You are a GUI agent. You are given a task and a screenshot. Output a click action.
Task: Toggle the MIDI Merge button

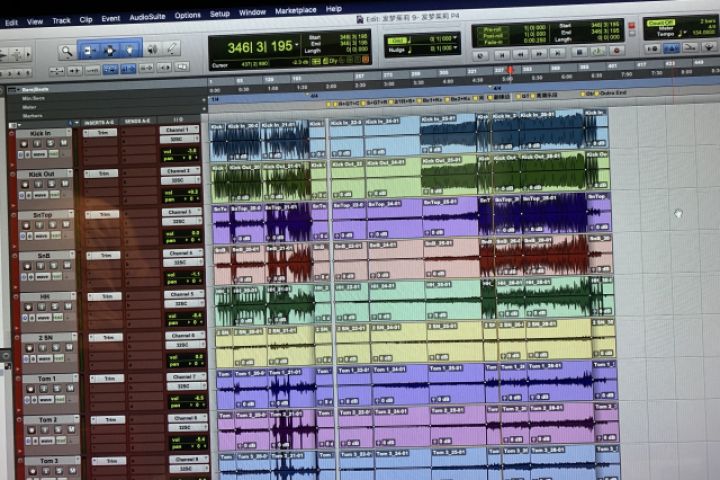[x=690, y=47]
